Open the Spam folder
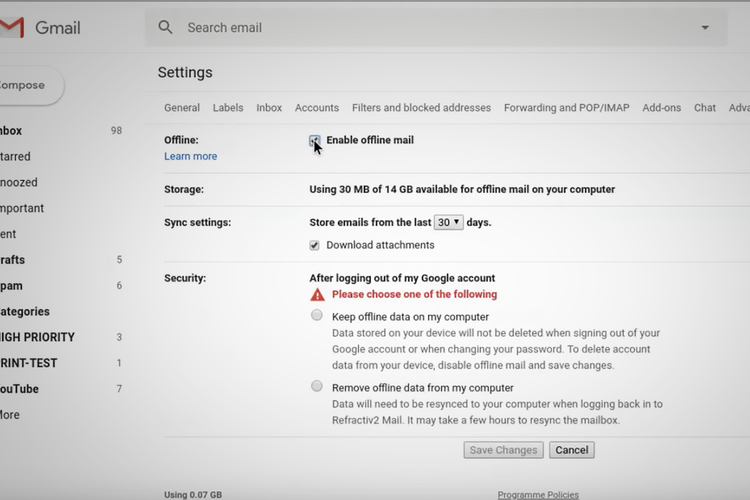Screen dimensions: 750x500 (x=11, y=286)
